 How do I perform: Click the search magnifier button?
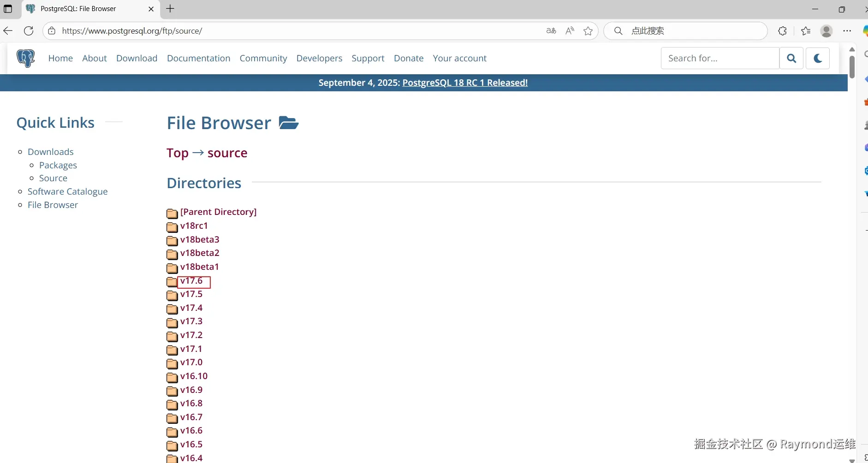click(x=791, y=58)
